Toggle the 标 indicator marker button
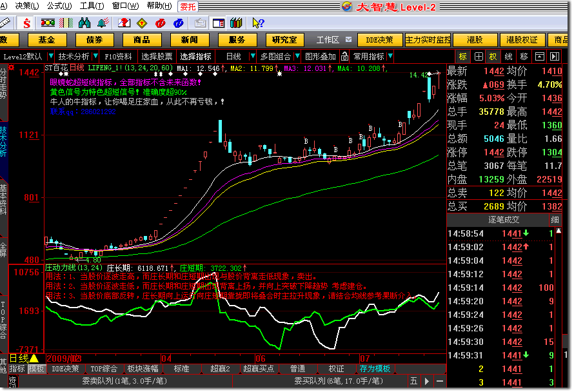574x392 pixels. pyautogui.click(x=463, y=56)
